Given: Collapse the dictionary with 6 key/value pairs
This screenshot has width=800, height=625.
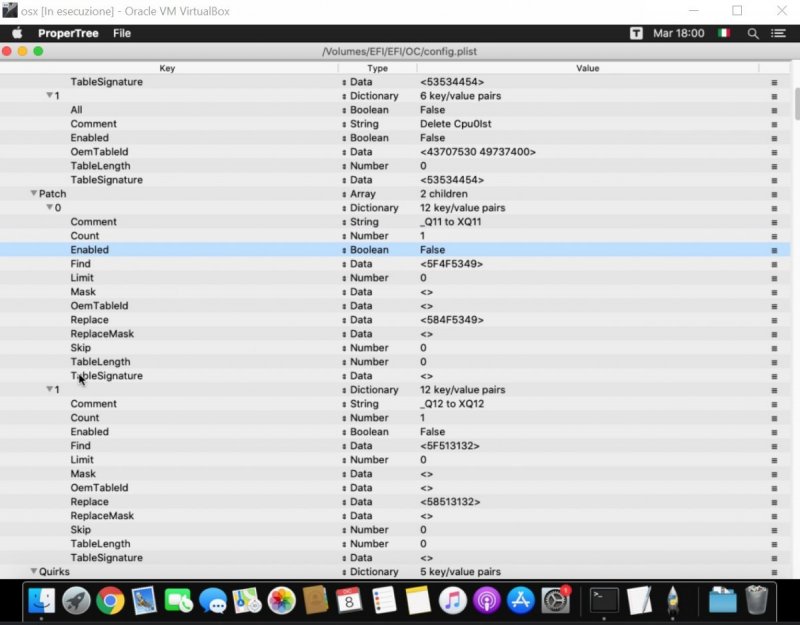Looking at the screenshot, I should [49, 95].
